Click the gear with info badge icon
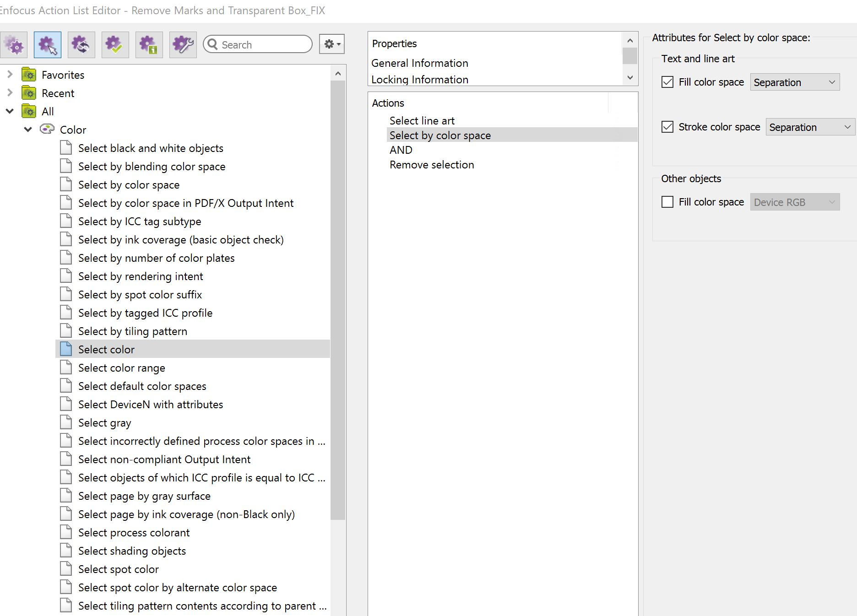 click(149, 45)
